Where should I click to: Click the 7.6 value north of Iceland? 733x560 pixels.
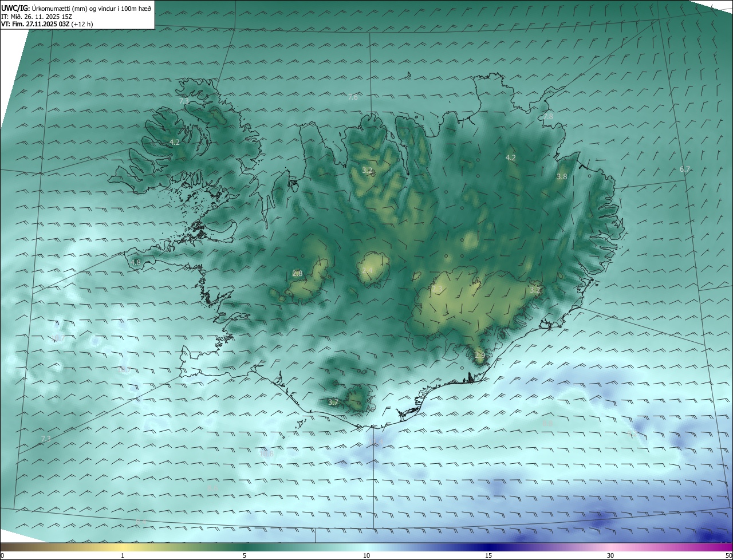353,97
